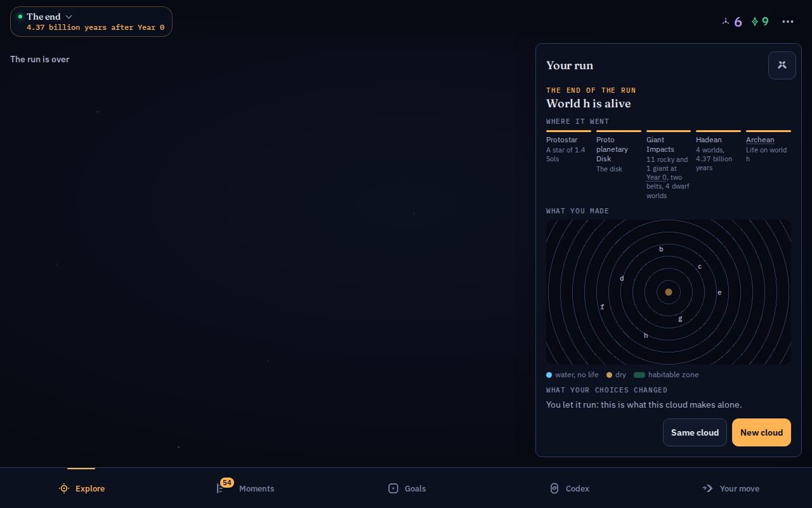Click the "The run is over" message

[39, 59]
